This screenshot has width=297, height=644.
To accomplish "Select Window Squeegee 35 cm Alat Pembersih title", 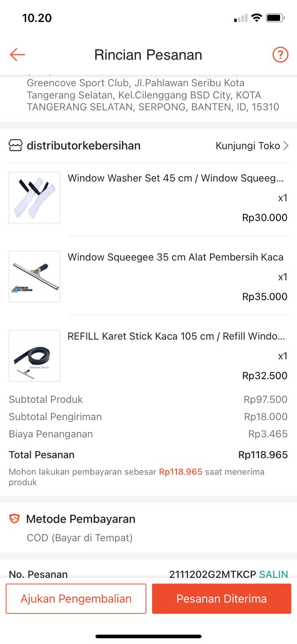I will click(175, 257).
